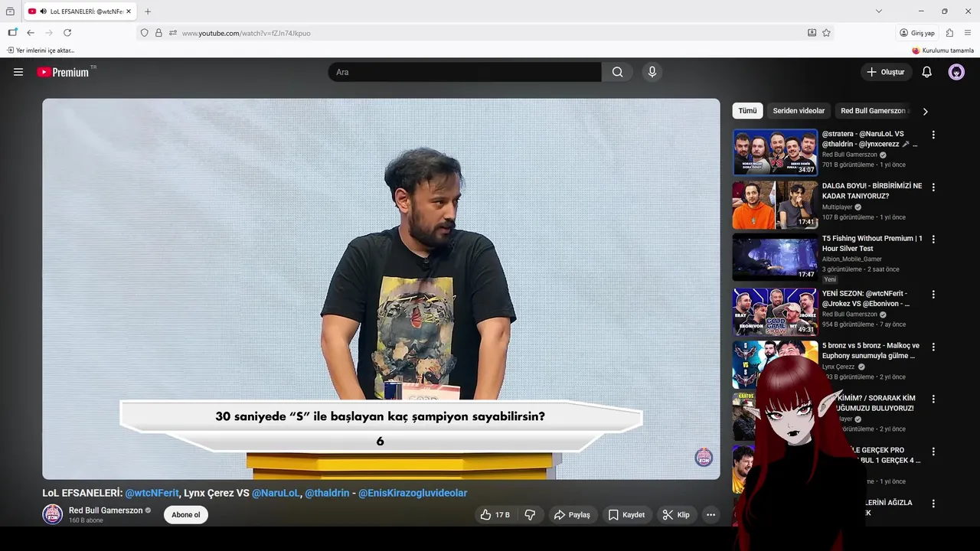Start voice search with the microphone icon

652,72
